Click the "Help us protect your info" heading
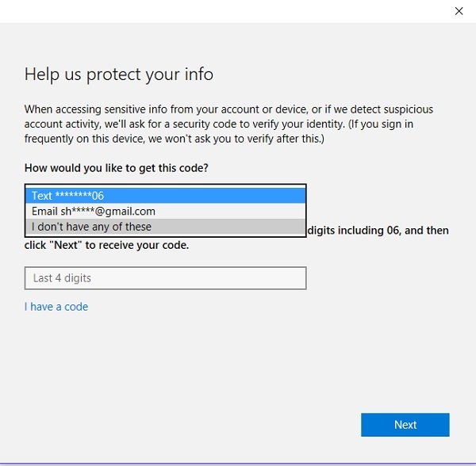Screen dimensions: 476x466 point(119,74)
